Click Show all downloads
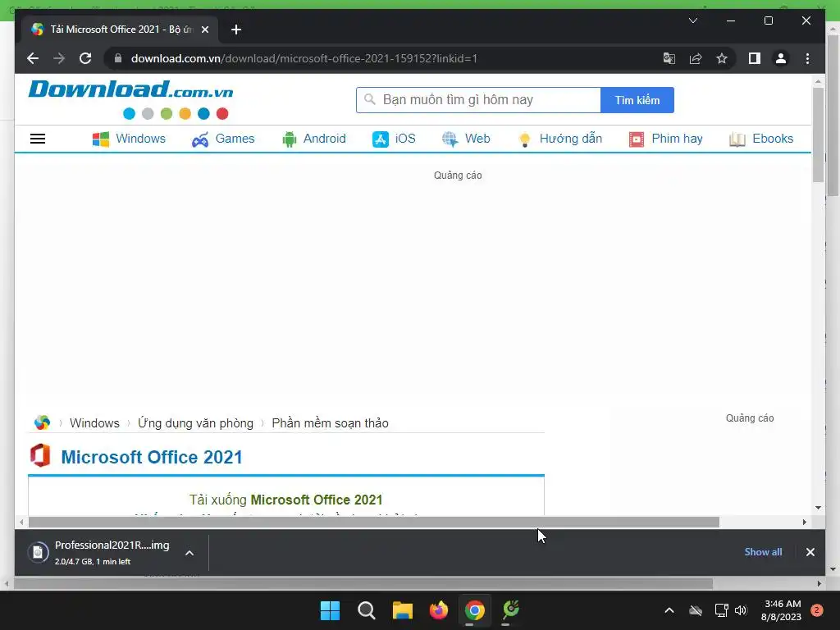The width and height of the screenshot is (840, 630). [x=763, y=552]
